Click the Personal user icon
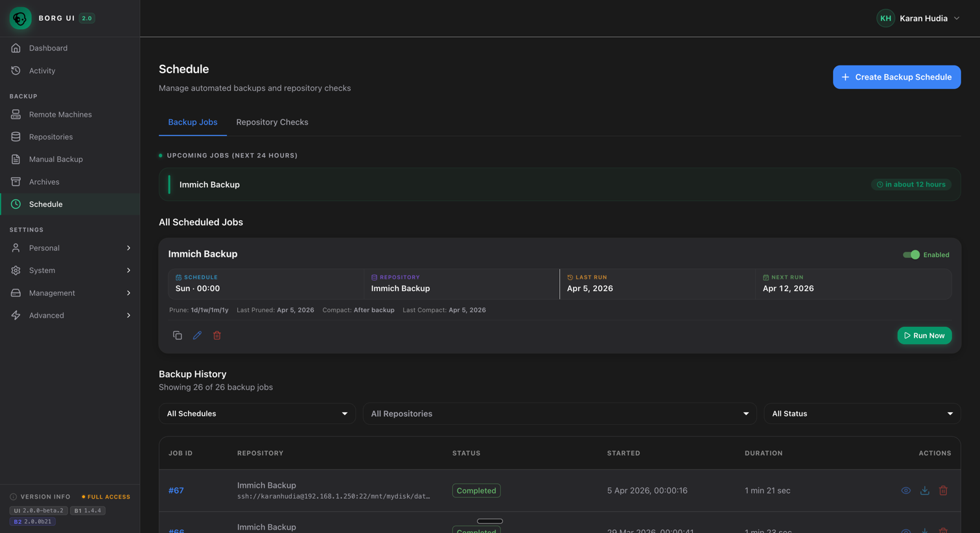980x533 pixels. coord(16,248)
